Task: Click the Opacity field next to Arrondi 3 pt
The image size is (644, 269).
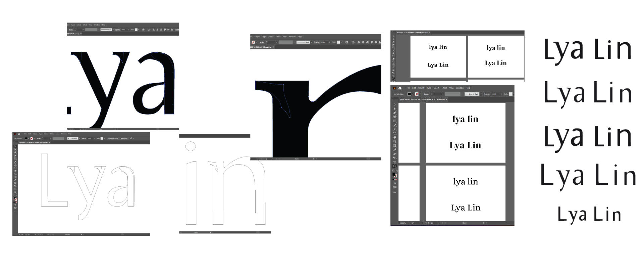Action: [x=494, y=94]
